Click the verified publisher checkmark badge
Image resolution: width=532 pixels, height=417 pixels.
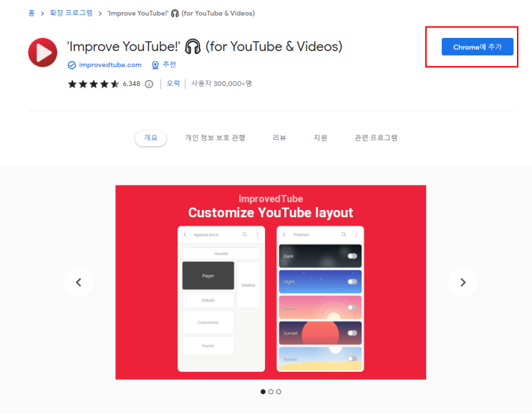tap(72, 65)
